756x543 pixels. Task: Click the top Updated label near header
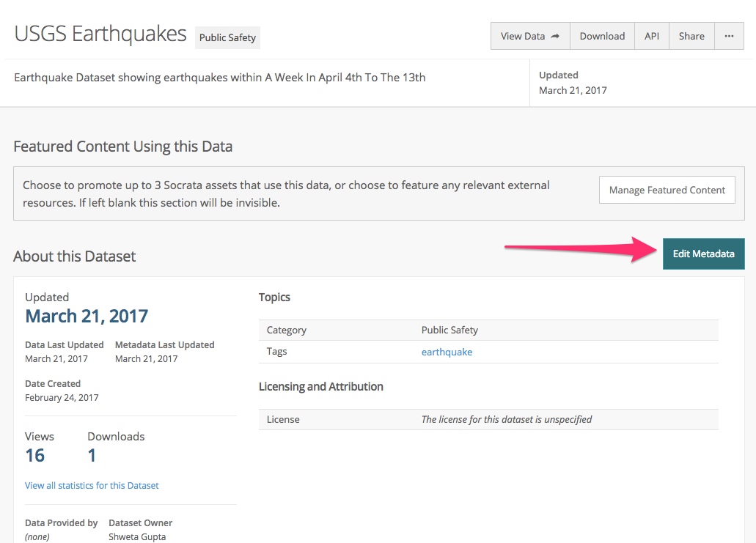(558, 75)
